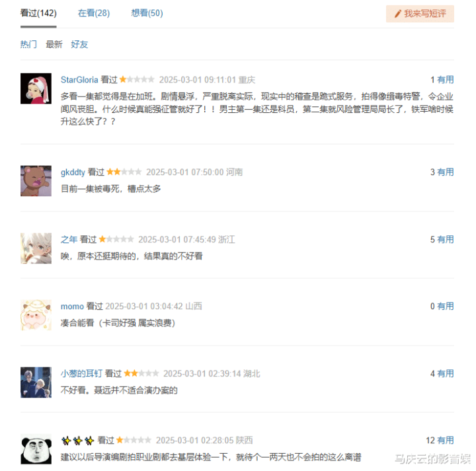Image resolution: width=476 pixels, height=471 pixels.
Task: Visit gkddty's username link
Action: pyautogui.click(x=73, y=172)
